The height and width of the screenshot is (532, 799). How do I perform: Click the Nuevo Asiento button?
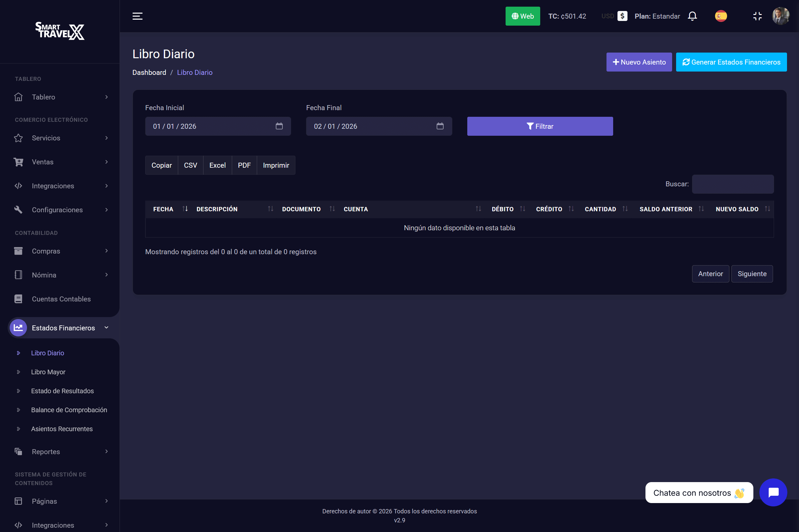639,62
